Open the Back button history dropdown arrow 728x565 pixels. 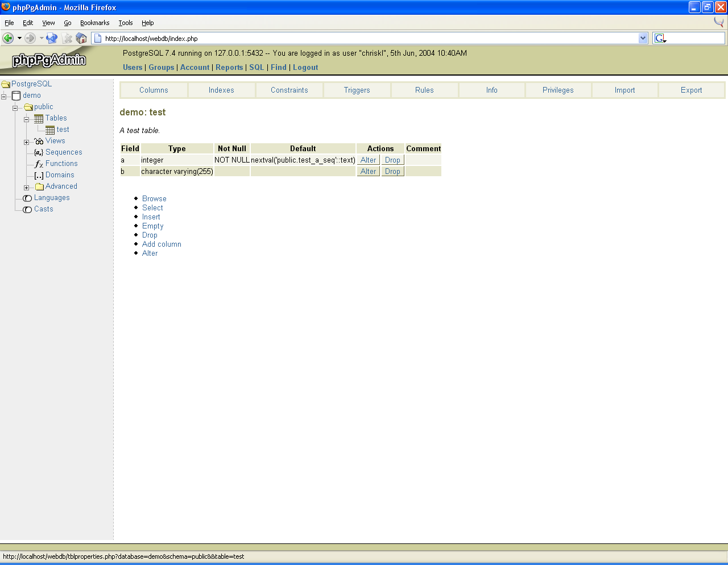pyautogui.click(x=19, y=38)
